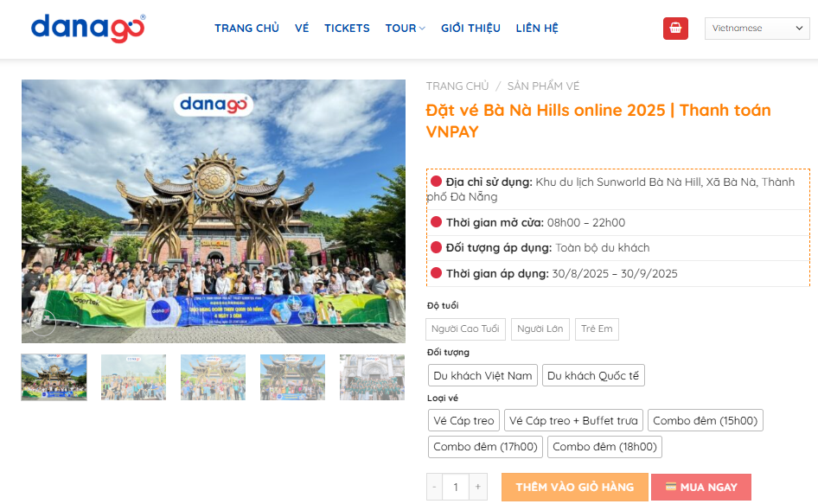Viewport: 818px width, 504px height.
Task: Click the zoom icon on main image
Action: click(42, 323)
